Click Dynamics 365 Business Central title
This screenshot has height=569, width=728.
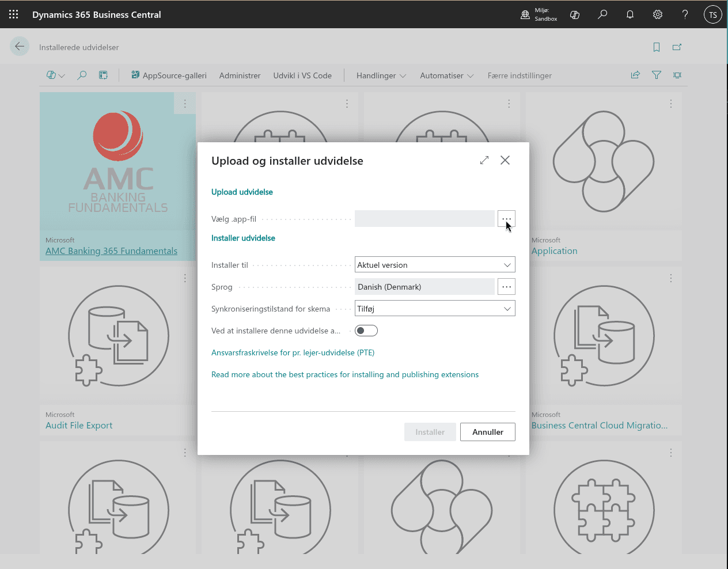pos(96,14)
